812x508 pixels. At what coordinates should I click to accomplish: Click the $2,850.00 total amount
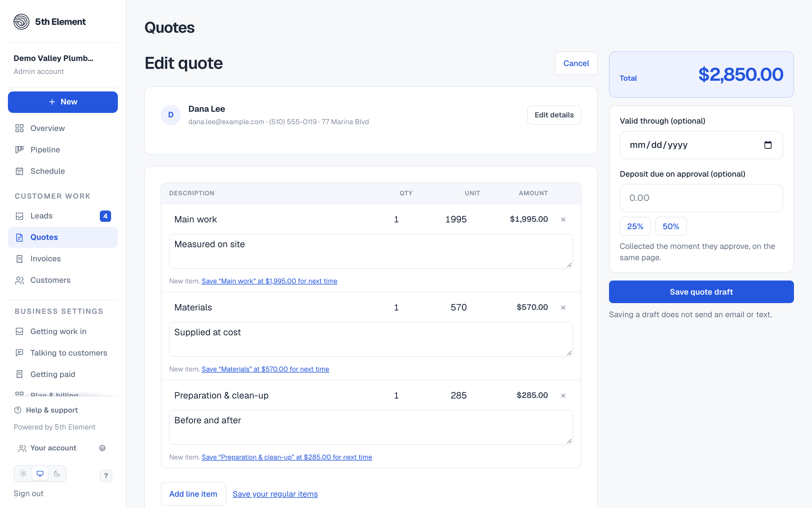pyautogui.click(x=741, y=75)
